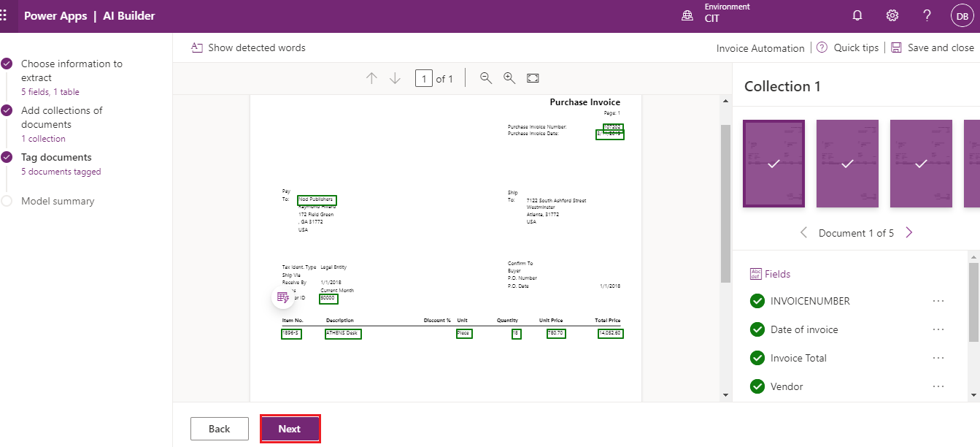
Task: Click the document viewer vertical scrollbar
Action: (x=725, y=203)
